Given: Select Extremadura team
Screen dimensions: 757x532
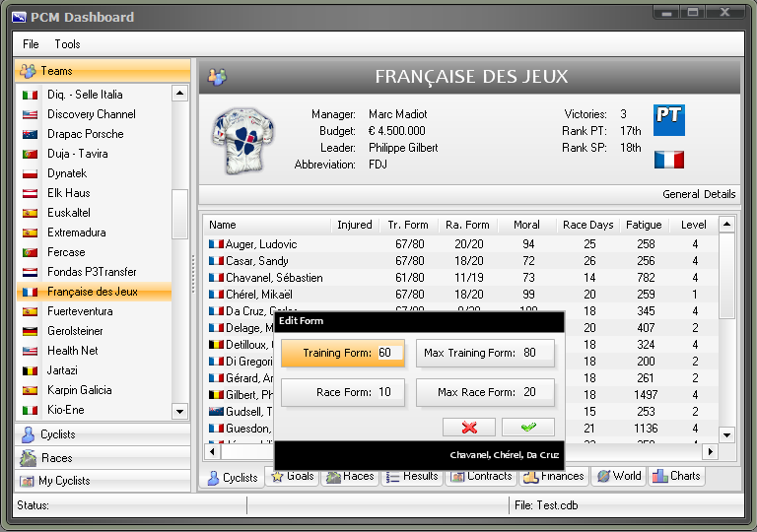Looking at the screenshot, I should point(95,233).
